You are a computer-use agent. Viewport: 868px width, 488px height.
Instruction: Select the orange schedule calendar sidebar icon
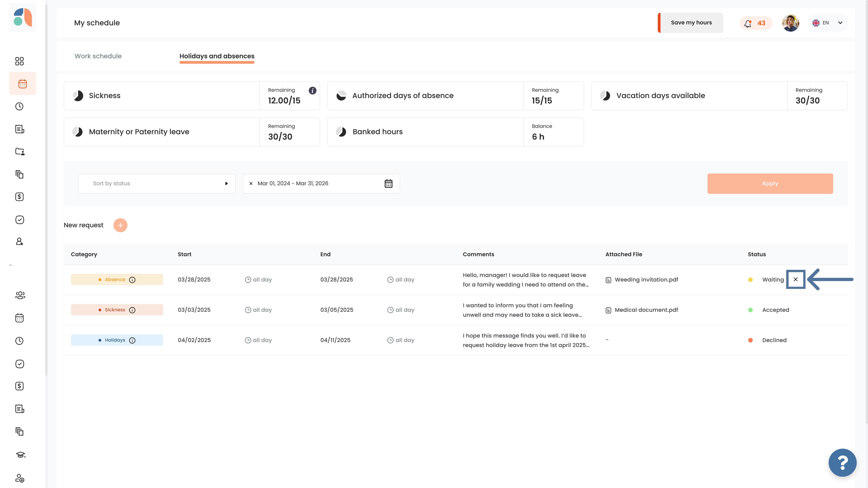[x=23, y=84]
